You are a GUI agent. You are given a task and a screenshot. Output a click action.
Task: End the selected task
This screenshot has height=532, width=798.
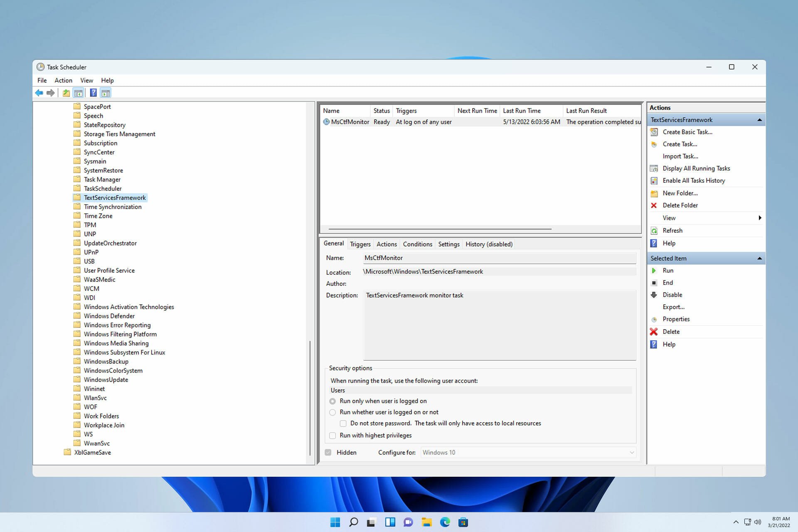pos(667,283)
